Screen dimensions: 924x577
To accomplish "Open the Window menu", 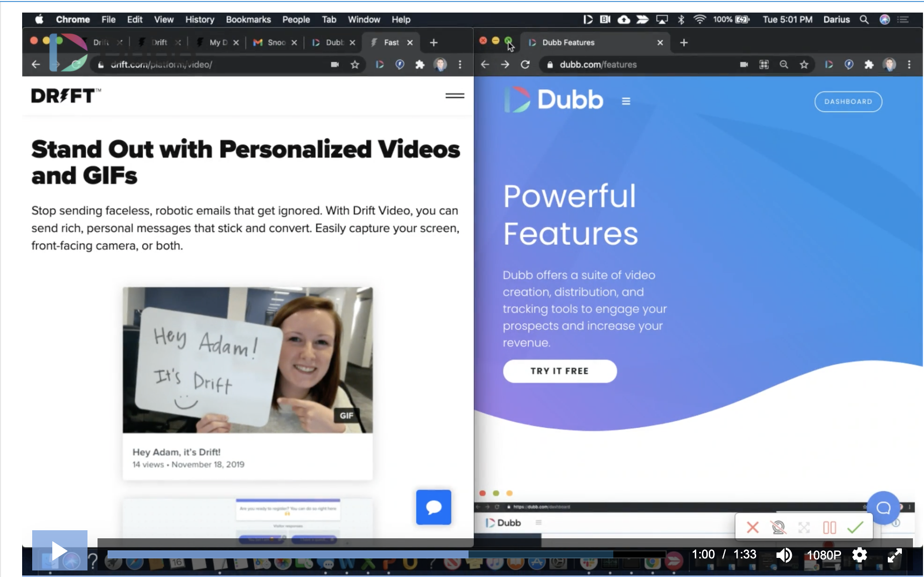I will pyautogui.click(x=364, y=20).
